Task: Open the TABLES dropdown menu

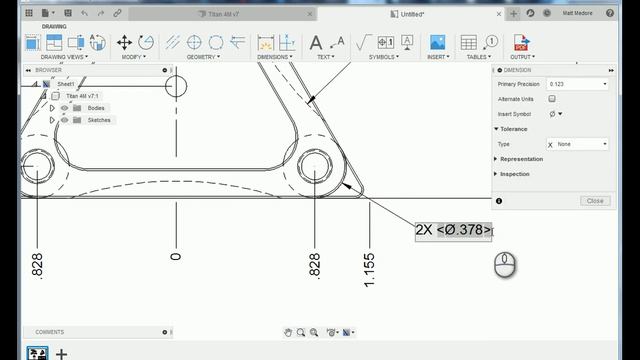Action: tap(479, 57)
